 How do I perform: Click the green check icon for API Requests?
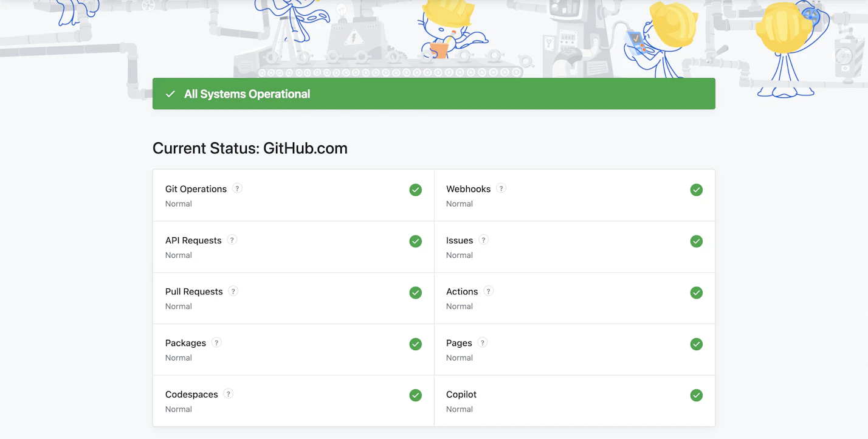point(416,241)
